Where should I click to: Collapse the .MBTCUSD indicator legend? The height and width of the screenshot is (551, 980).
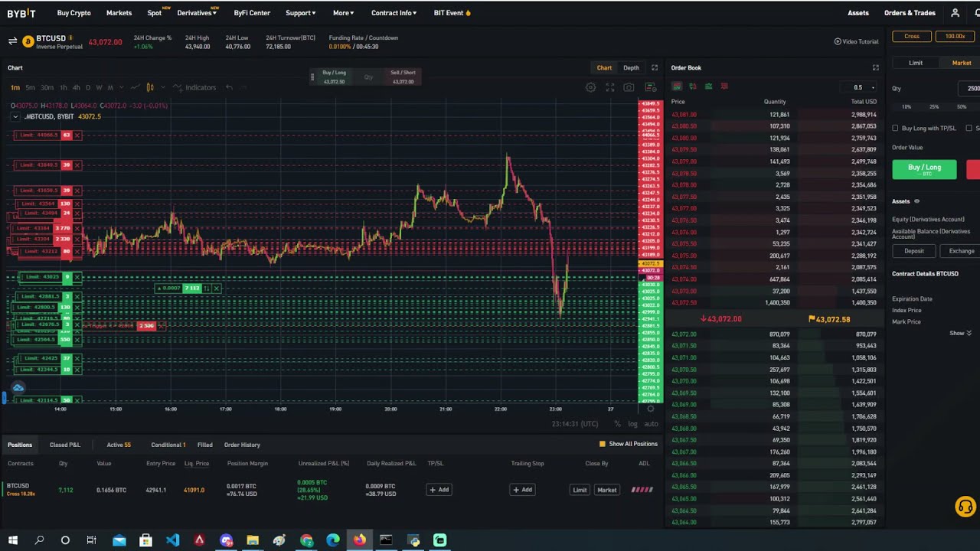point(15,116)
